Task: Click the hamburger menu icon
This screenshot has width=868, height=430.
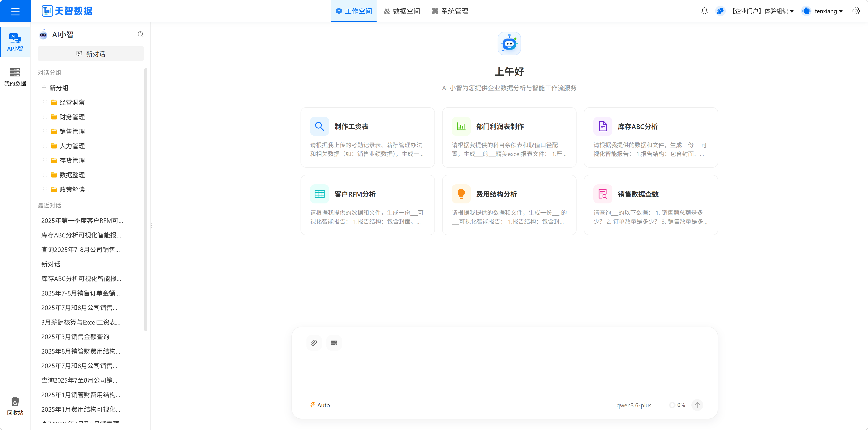Action: point(15,11)
